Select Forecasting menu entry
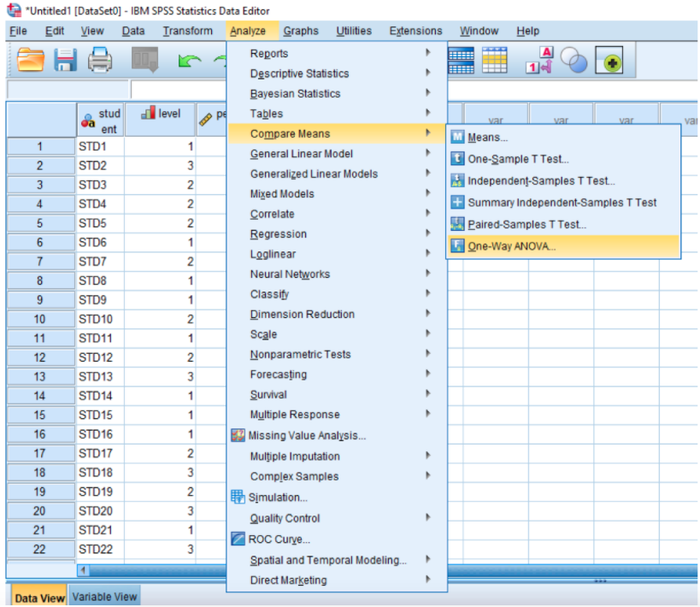 click(278, 374)
